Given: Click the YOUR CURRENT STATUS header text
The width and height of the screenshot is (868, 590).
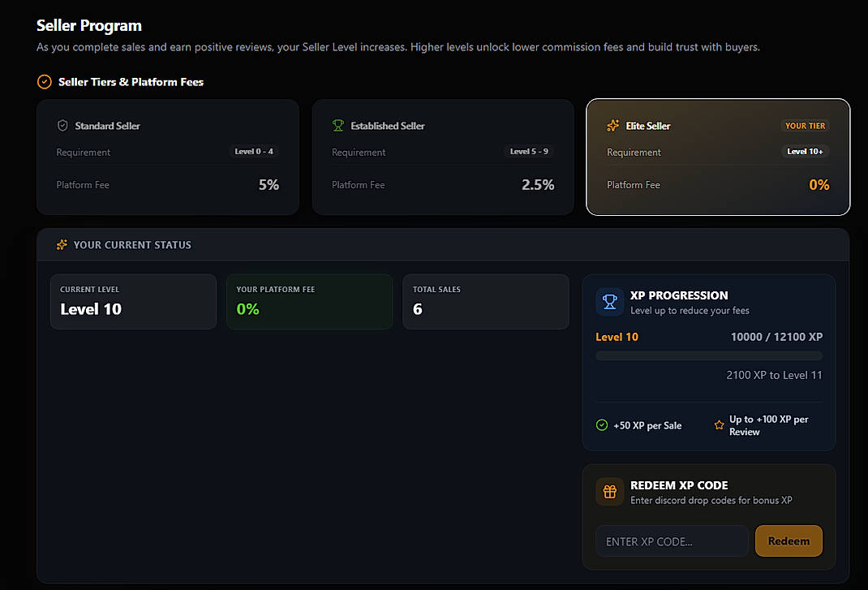Looking at the screenshot, I should tap(132, 245).
